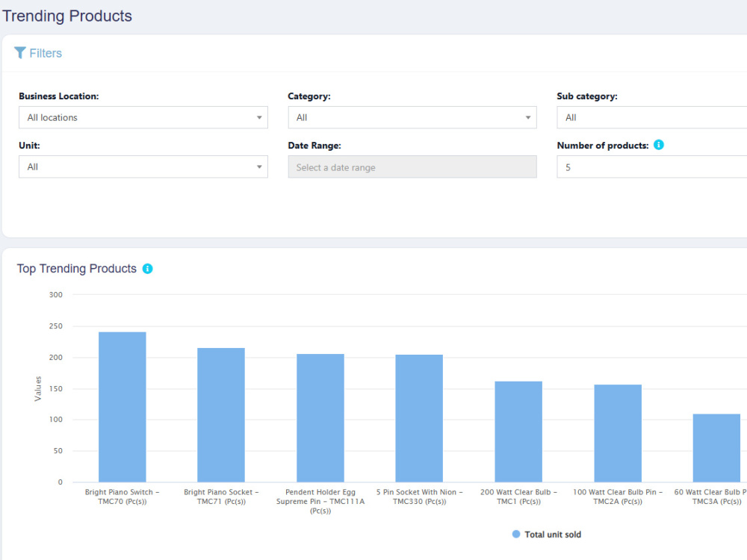
Task: Click the Filters funnel icon
Action: pos(20,53)
